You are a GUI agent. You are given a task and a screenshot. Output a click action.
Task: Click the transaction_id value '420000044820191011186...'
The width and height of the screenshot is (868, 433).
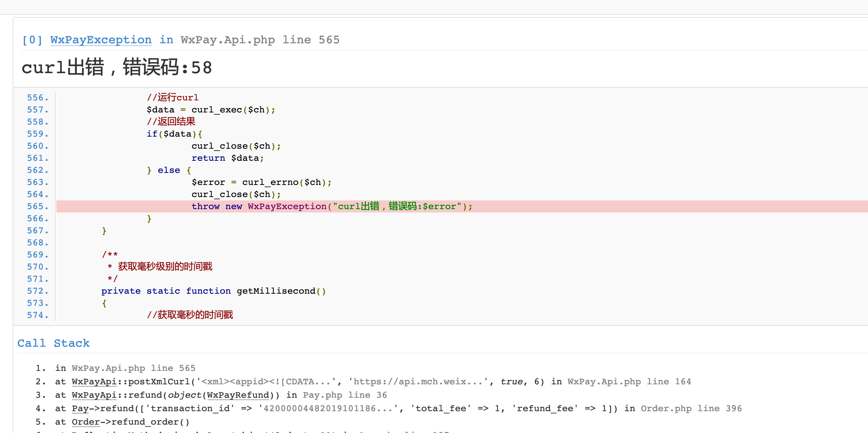[328, 408]
